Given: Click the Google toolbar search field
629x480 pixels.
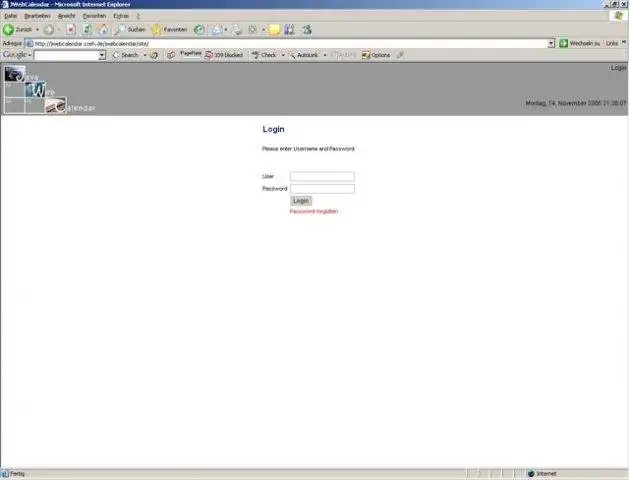Looking at the screenshot, I should 67,55.
